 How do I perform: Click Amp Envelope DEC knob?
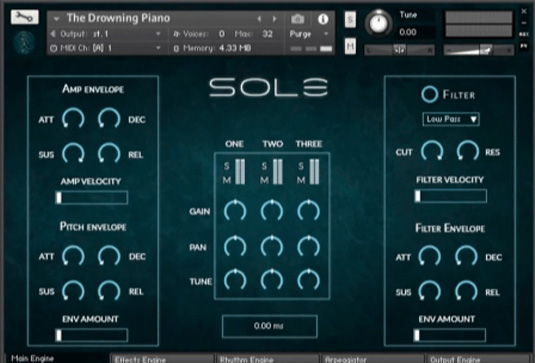point(109,118)
